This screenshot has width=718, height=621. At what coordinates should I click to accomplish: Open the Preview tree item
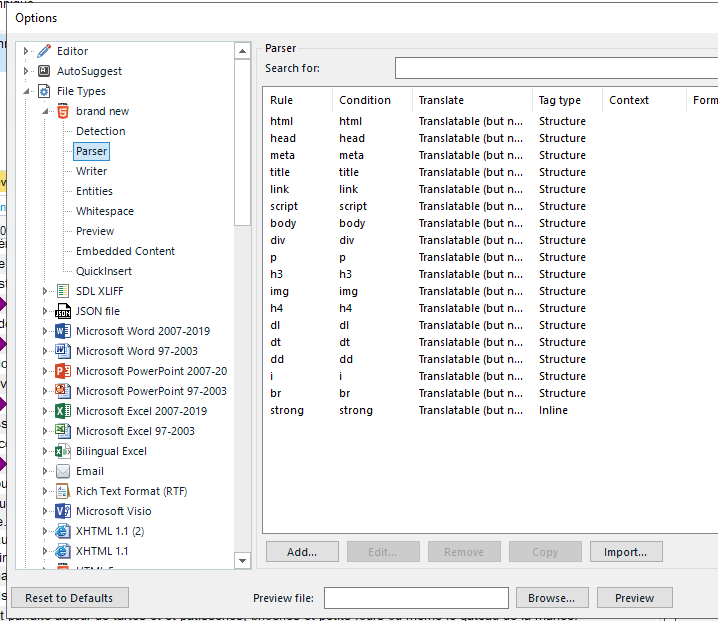point(95,231)
